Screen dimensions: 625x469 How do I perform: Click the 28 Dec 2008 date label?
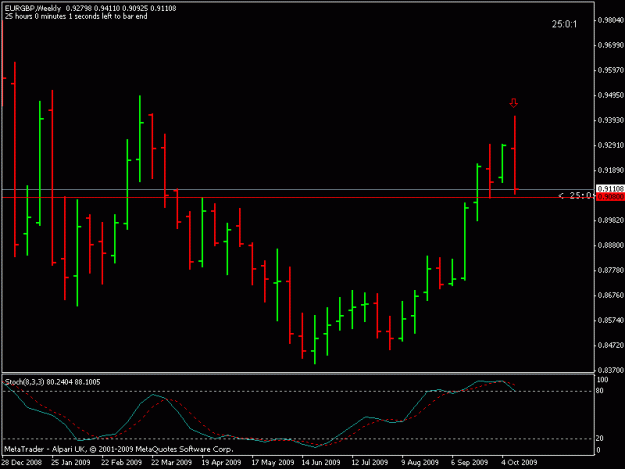21,462
